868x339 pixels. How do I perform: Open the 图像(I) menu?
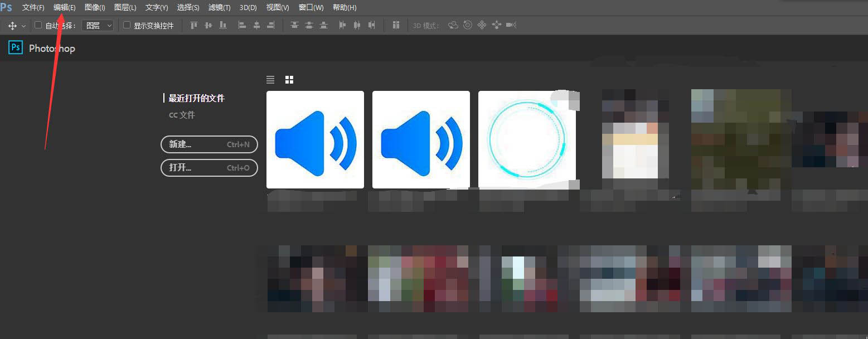point(95,7)
